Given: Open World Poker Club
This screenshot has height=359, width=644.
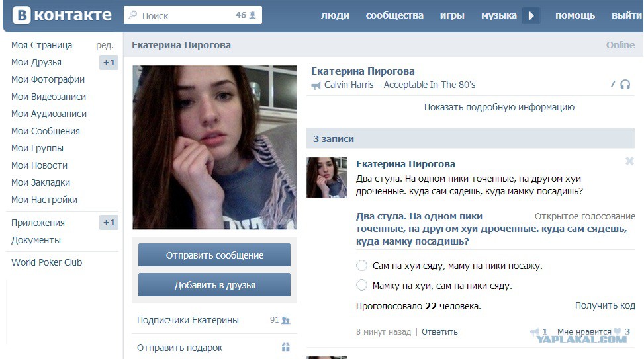Looking at the screenshot, I should [x=46, y=262].
